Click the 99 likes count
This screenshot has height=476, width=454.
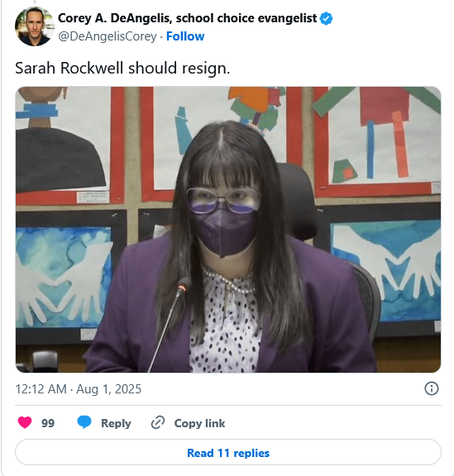tap(48, 423)
